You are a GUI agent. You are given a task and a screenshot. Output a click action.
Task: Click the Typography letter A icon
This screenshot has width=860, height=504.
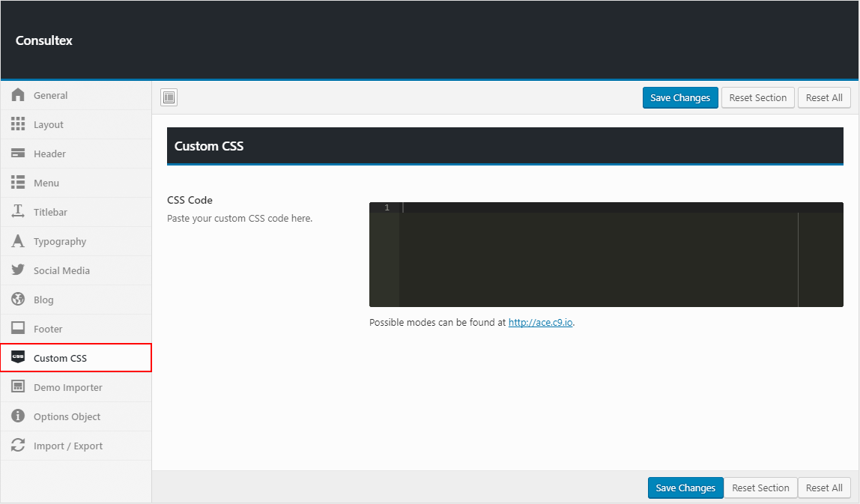19,241
